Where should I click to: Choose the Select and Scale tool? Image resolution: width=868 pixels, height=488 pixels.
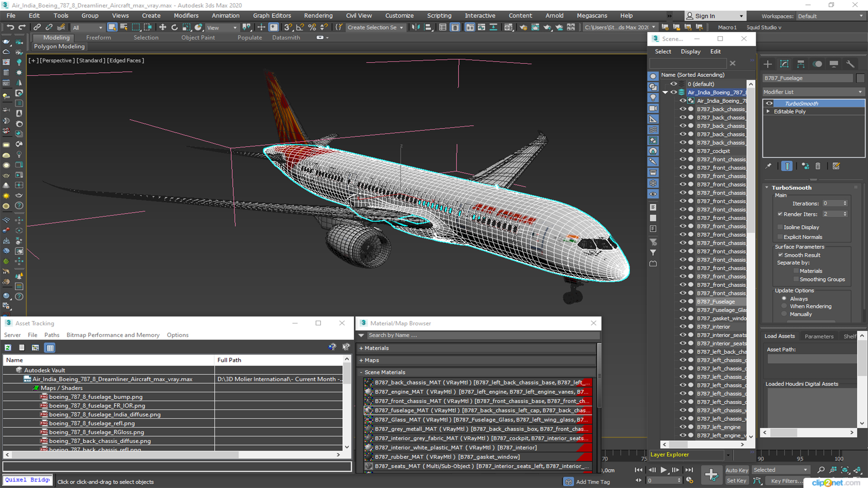pos(186,28)
